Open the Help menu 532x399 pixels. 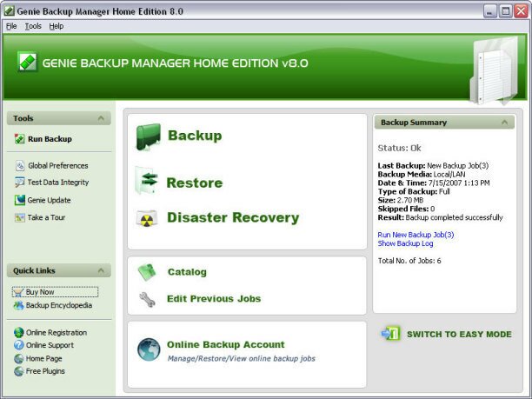(56, 26)
